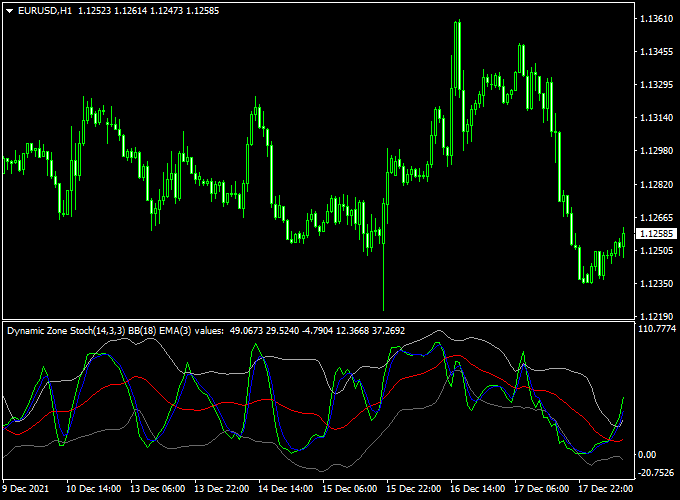The image size is (680, 500).
Task: Click price scale level 1.12190
Action: (657, 317)
